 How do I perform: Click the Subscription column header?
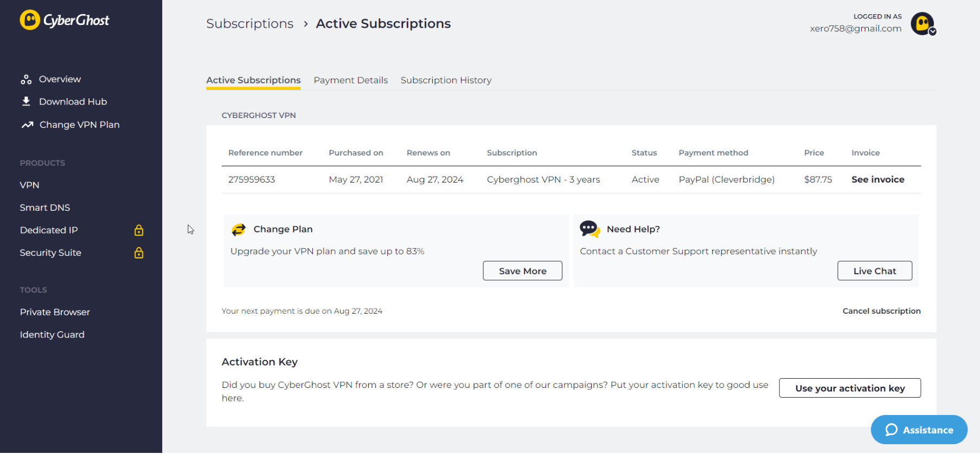(512, 153)
